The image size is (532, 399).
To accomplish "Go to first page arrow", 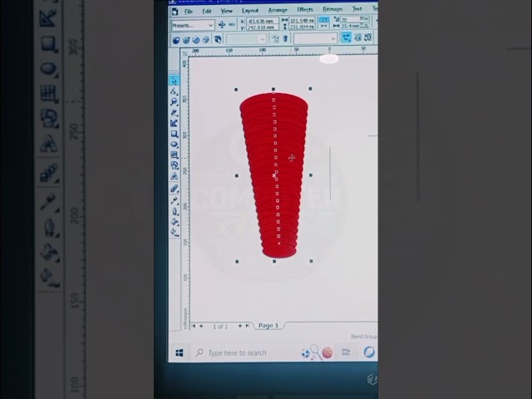I will coord(194,326).
